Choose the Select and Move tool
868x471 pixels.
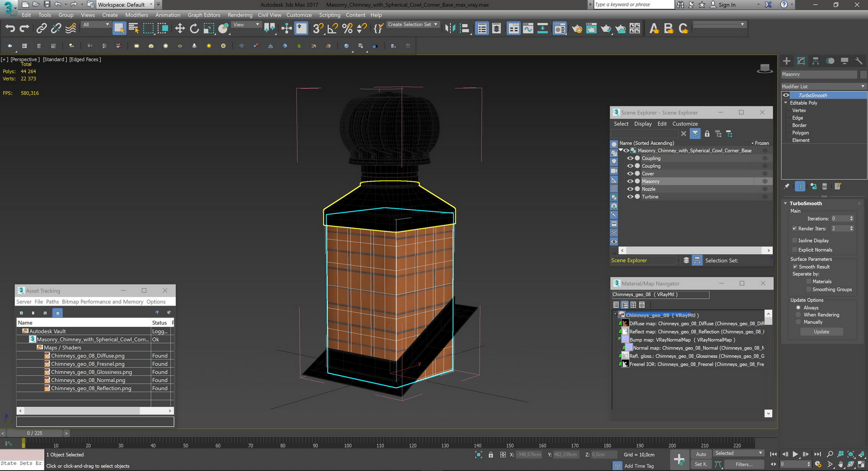tap(180, 28)
